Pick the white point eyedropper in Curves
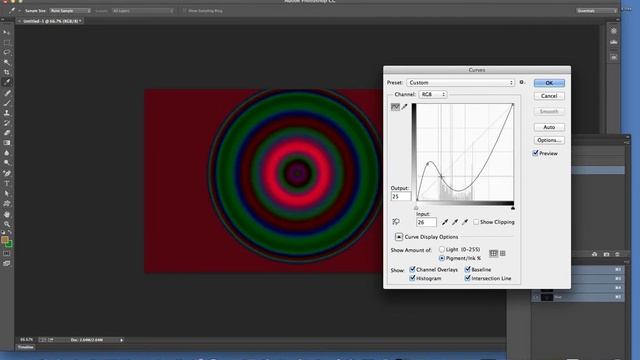The width and height of the screenshot is (640, 360). [465, 222]
